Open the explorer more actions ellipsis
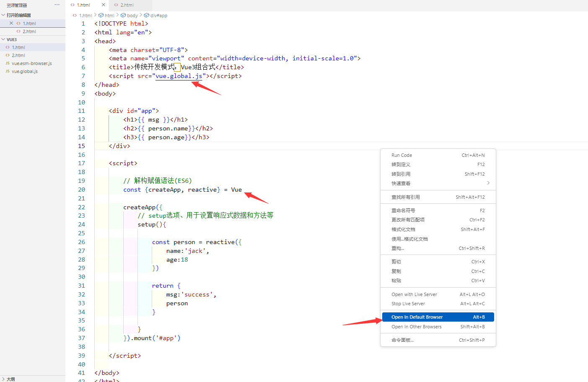The width and height of the screenshot is (588, 382). [57, 5]
